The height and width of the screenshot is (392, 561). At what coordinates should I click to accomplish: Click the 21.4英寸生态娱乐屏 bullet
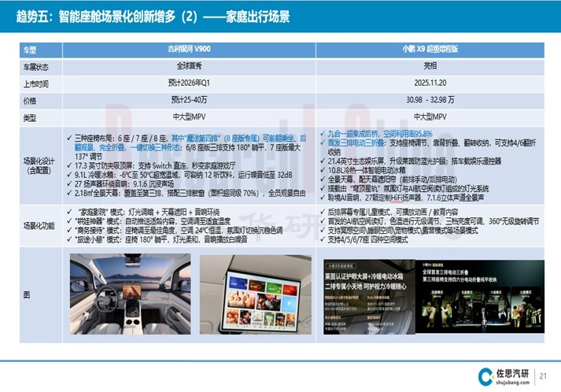tap(411, 161)
